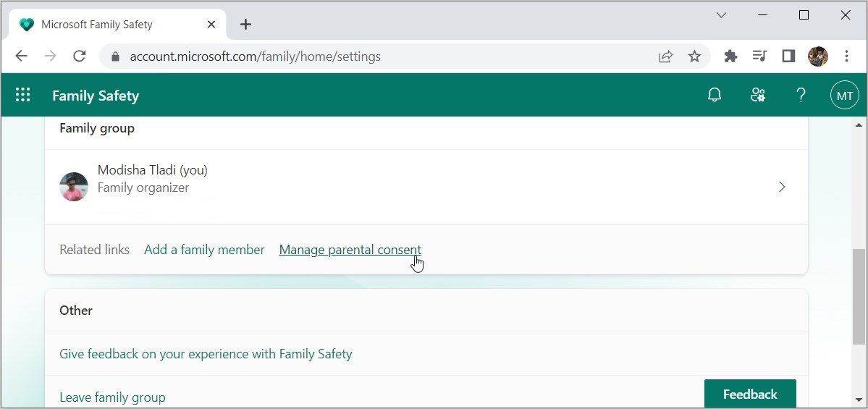Click the 'Related links' label
The width and height of the screenshot is (868, 409).
click(94, 250)
